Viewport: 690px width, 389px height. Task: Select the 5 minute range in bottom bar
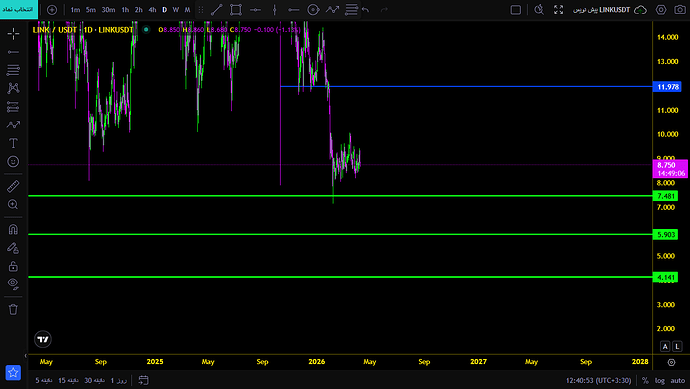[x=44, y=380]
